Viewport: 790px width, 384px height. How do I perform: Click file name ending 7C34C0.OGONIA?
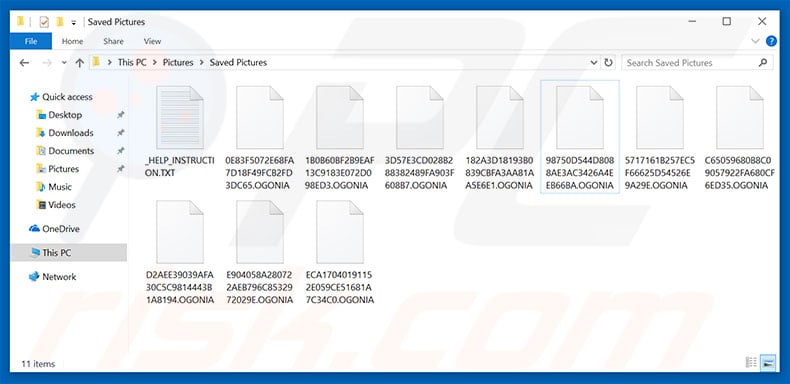[340, 287]
